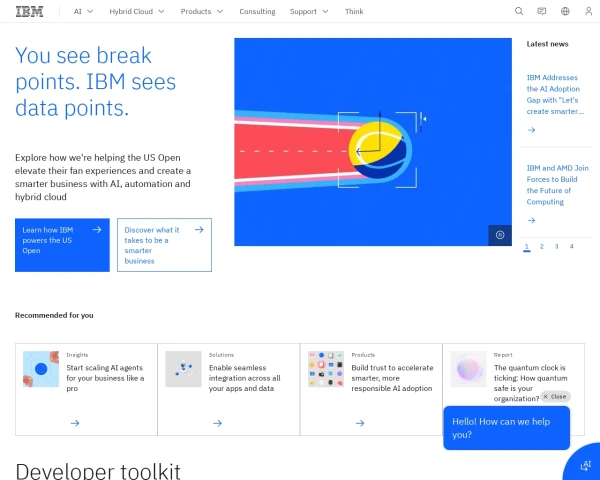The height and width of the screenshot is (480, 600).
Task: Click arrow on the AI agents card
Action: pos(75,423)
